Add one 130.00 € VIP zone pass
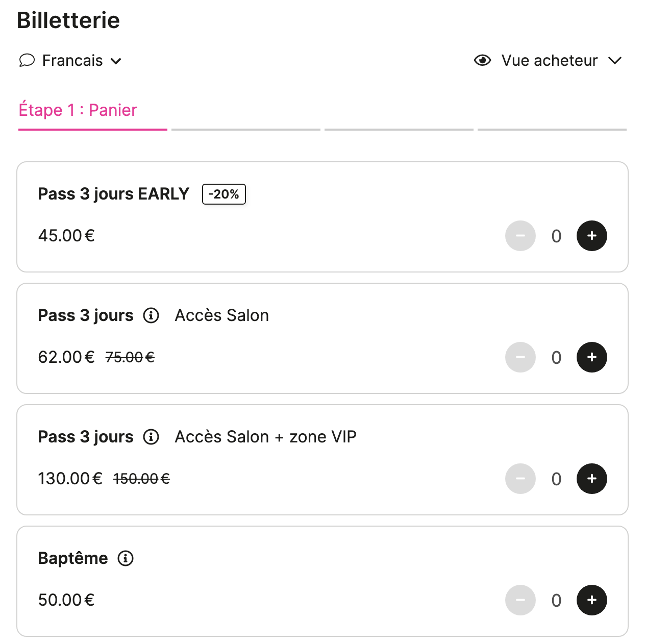Screen dimensions: 645x644 591,479
